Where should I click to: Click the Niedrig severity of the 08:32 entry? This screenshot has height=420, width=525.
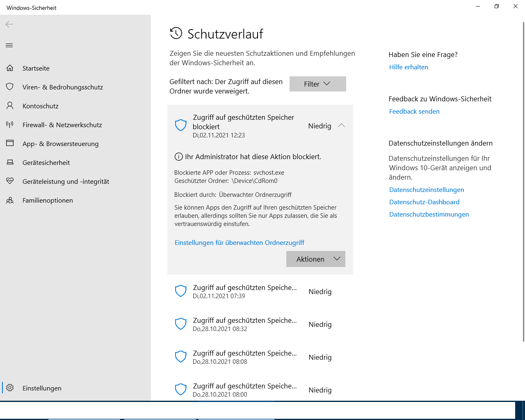tap(320, 324)
